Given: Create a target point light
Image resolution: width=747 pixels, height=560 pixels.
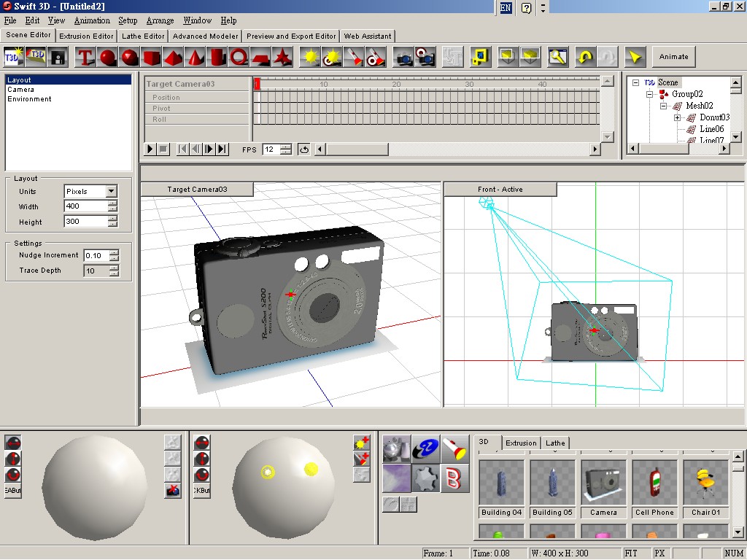Looking at the screenshot, I should (x=332, y=57).
